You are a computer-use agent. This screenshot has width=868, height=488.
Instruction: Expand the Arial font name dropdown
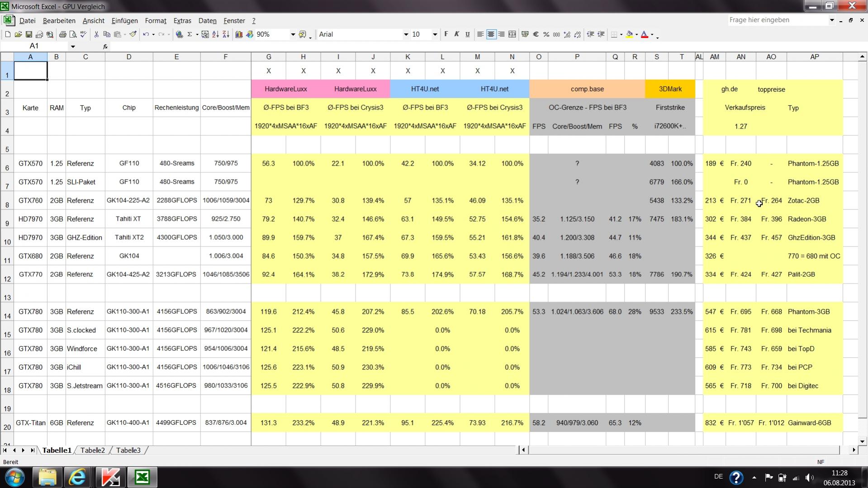(406, 34)
